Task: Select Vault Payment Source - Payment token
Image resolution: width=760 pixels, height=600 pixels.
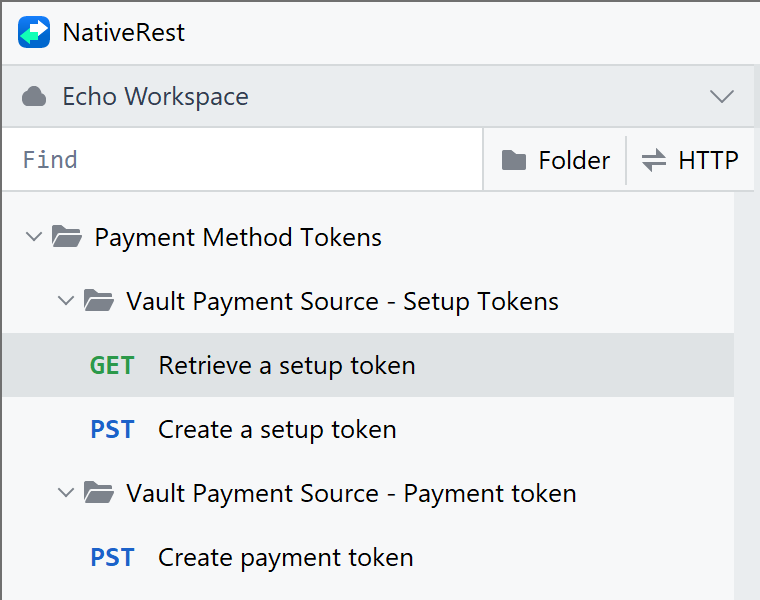Action: tap(351, 493)
